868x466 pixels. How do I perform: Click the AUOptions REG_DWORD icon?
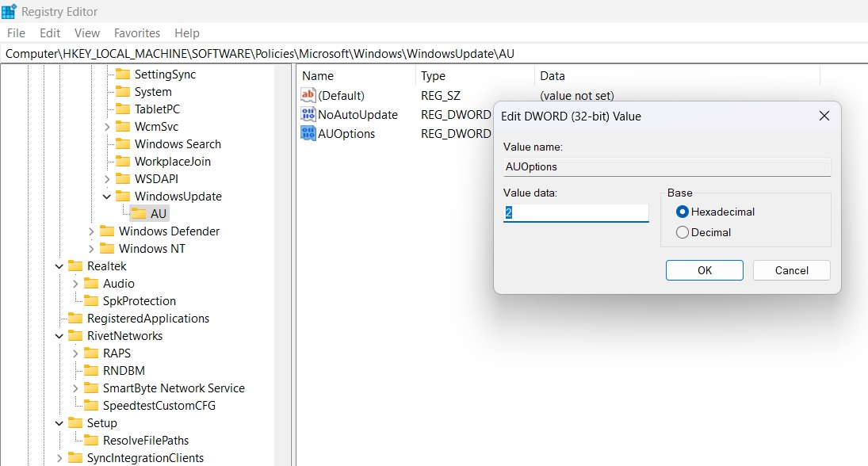click(307, 133)
